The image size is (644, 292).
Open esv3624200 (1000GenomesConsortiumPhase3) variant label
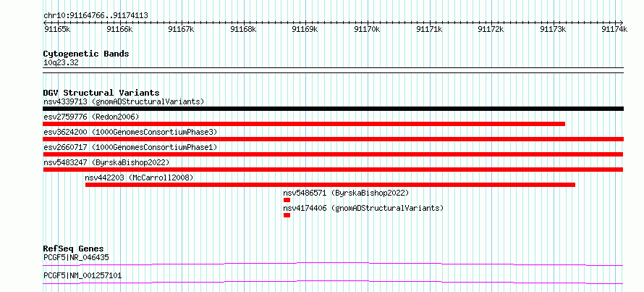(130, 132)
